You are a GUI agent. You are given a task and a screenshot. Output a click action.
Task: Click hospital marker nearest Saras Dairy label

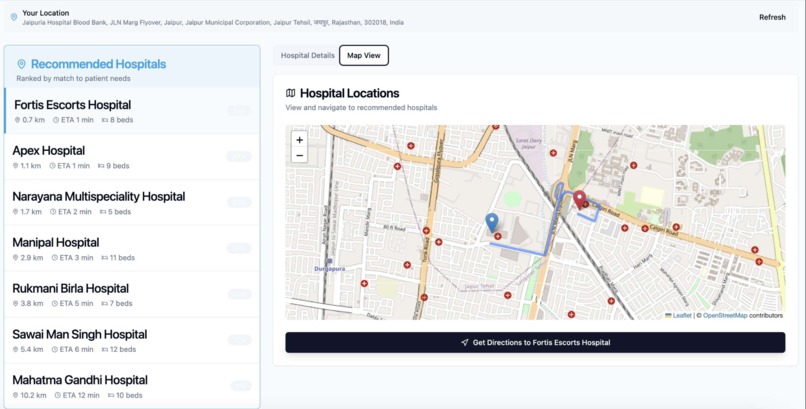click(x=553, y=153)
